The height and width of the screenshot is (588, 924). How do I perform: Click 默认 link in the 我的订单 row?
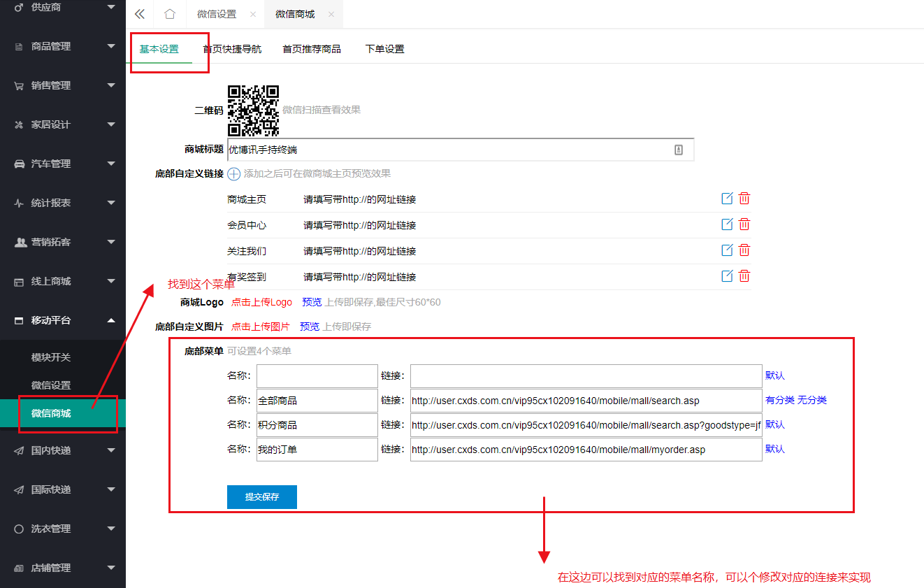click(775, 449)
